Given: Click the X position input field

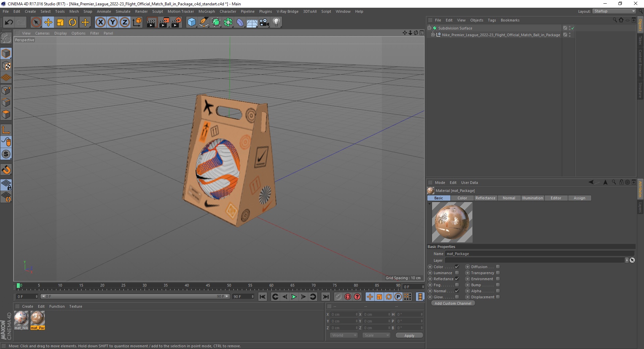Looking at the screenshot, I should tap(343, 314).
